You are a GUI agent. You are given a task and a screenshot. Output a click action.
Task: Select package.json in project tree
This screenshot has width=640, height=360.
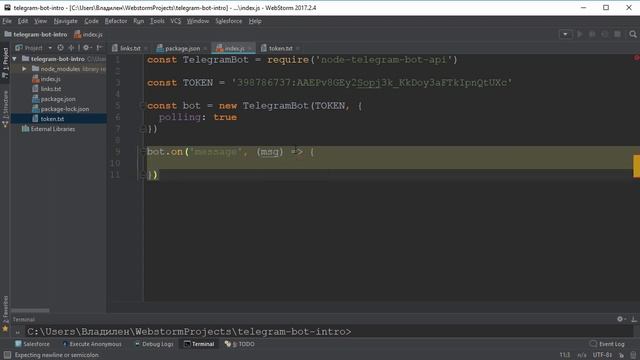point(53,99)
